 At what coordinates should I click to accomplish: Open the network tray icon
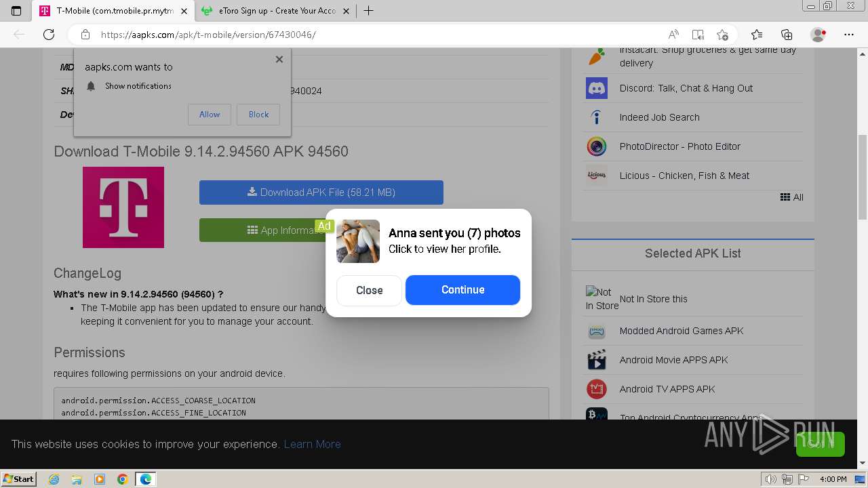click(788, 479)
